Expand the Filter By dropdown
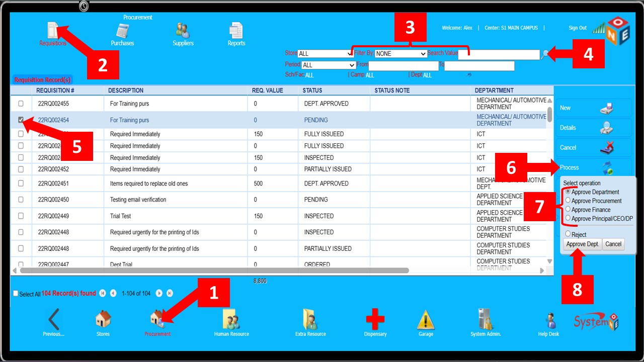The image size is (644, 362). 400,53
